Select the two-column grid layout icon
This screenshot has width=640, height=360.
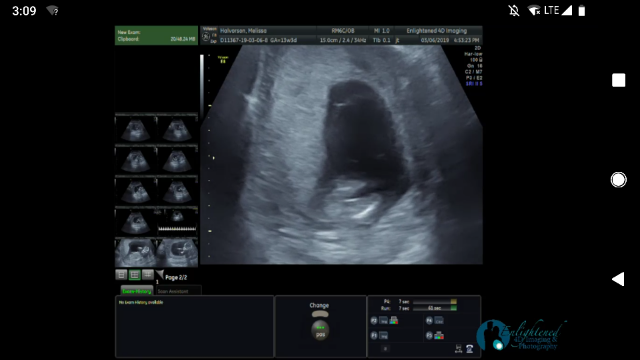pyautogui.click(x=134, y=275)
